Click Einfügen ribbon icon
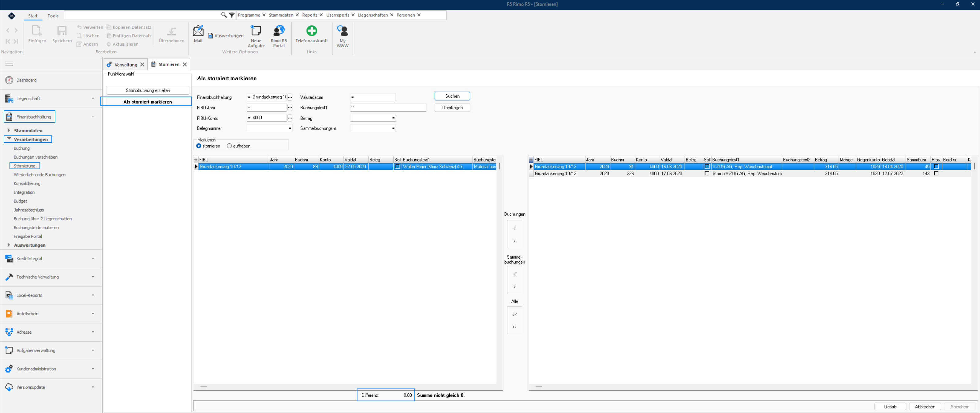This screenshot has height=413, width=980. tap(37, 33)
